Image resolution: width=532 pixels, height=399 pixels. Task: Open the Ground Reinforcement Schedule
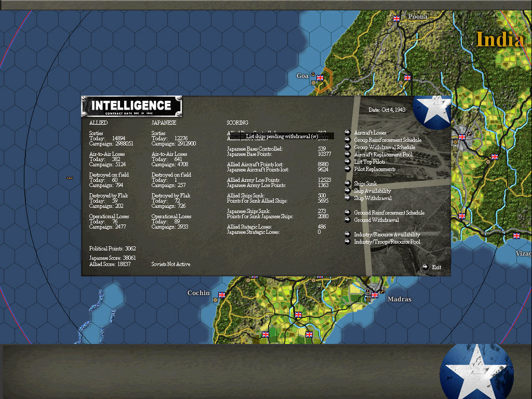click(389, 212)
